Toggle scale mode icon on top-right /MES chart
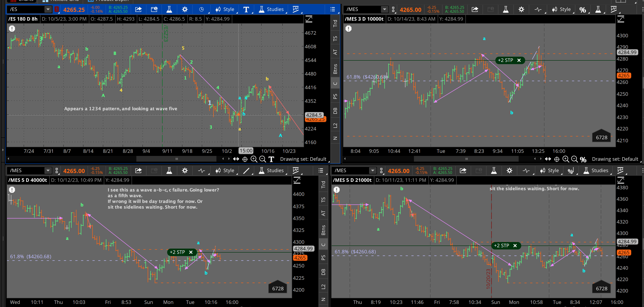Image resolution: width=644 pixels, height=307 pixels. click(x=621, y=19)
